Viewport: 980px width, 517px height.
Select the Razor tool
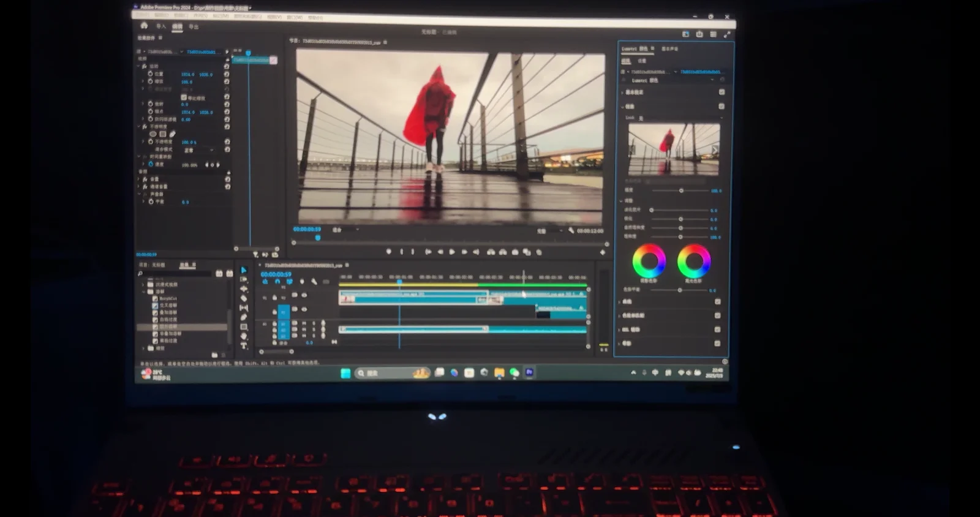[x=244, y=298]
